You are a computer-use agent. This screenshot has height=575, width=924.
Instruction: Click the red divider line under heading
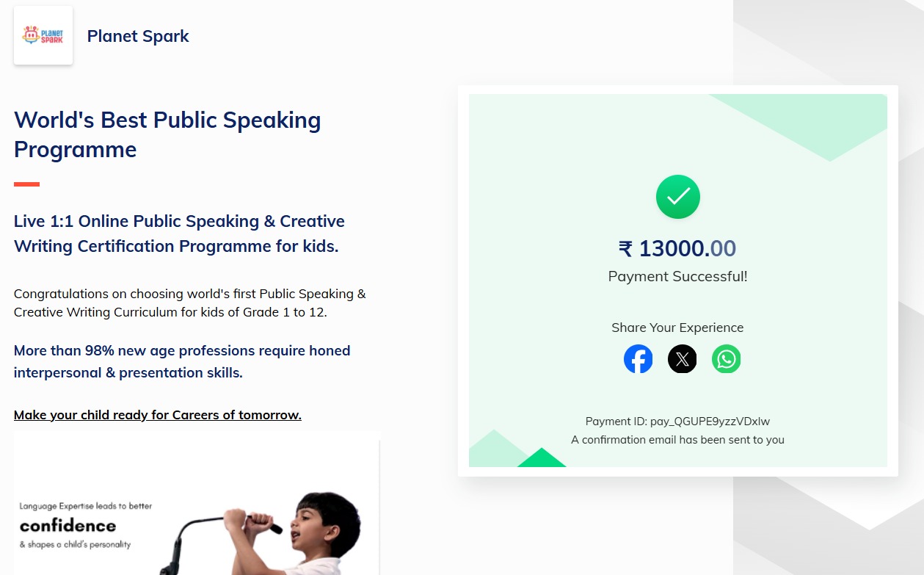pos(26,184)
